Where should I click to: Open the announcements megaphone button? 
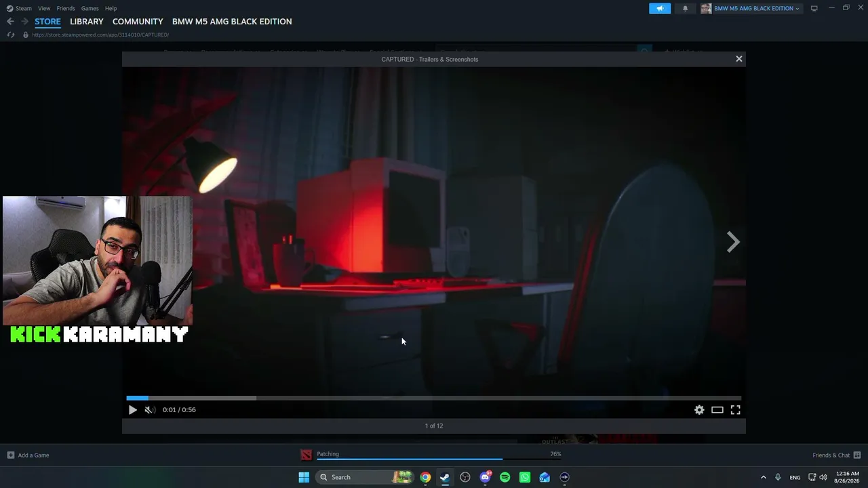pos(660,8)
